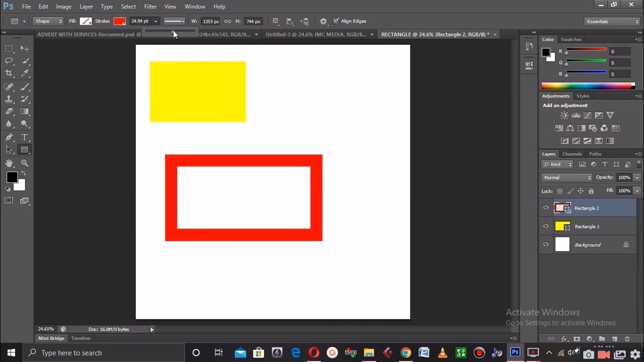Select the Zoom tool
This screenshot has width=644, height=362.
24,163
